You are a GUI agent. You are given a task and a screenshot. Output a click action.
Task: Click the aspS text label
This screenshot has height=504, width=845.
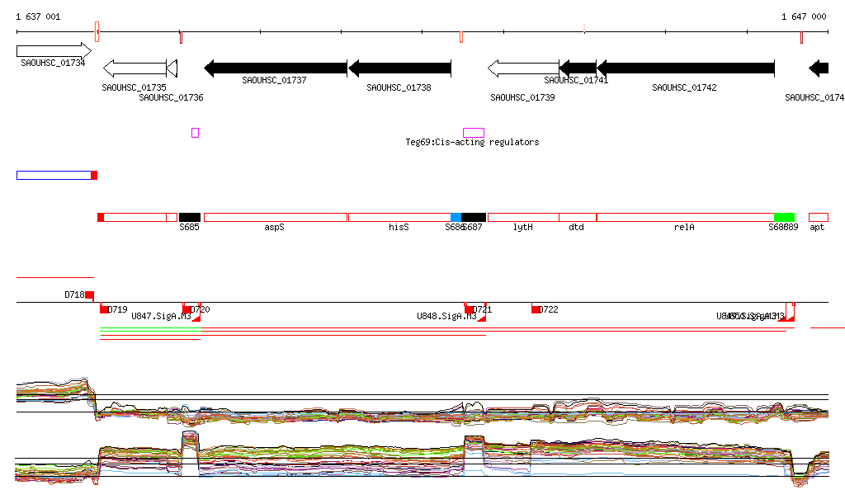[x=274, y=227]
